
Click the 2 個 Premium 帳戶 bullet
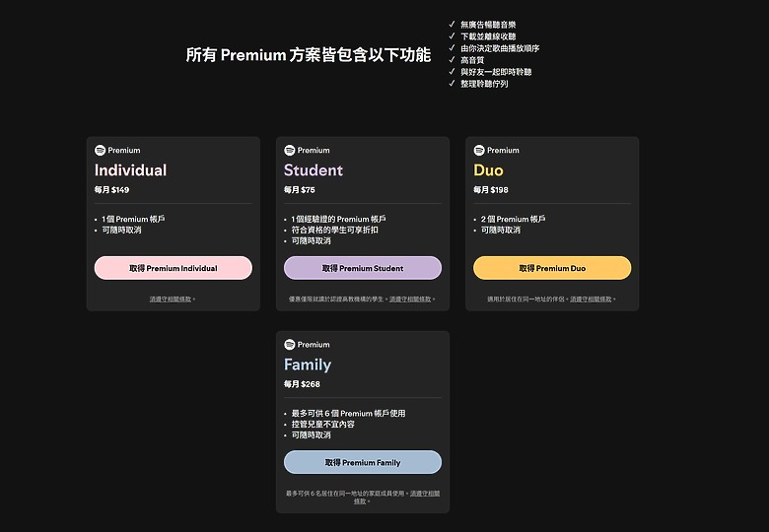point(513,219)
